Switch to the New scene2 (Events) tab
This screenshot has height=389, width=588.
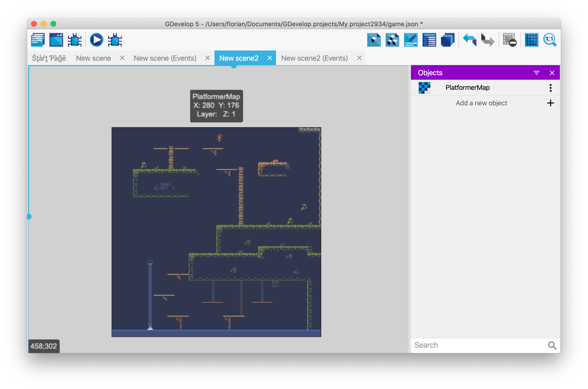314,58
